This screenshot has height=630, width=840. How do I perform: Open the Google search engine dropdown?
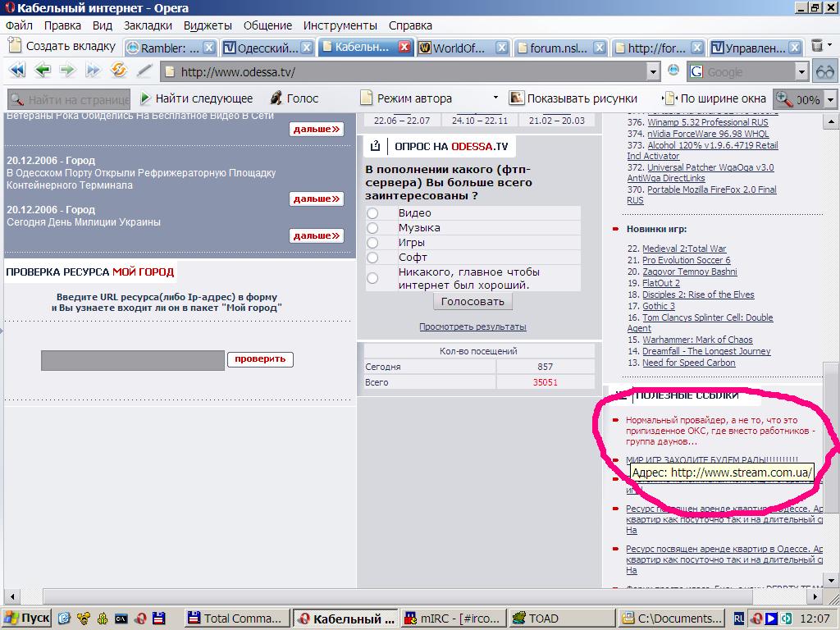click(x=801, y=71)
